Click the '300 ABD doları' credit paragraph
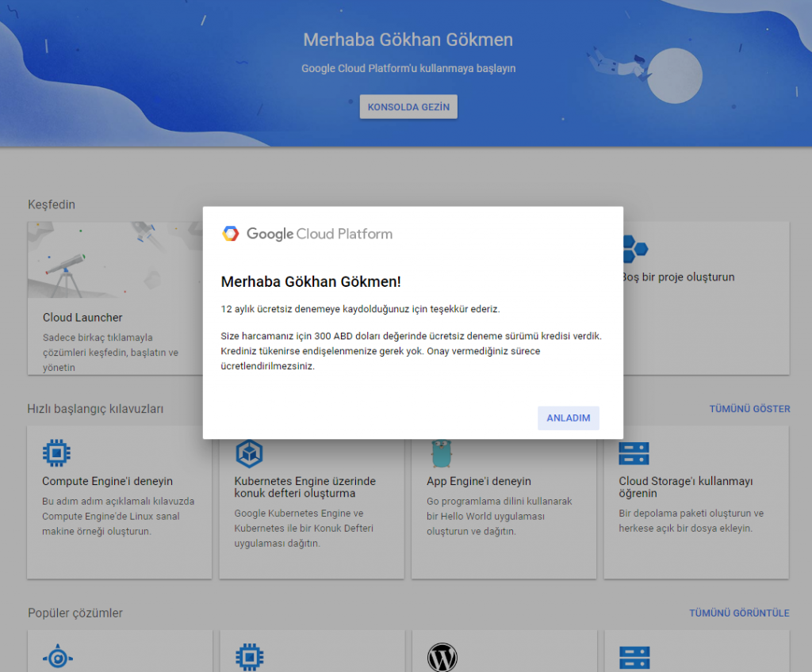Viewport: 812px width, 672px height. click(412, 351)
